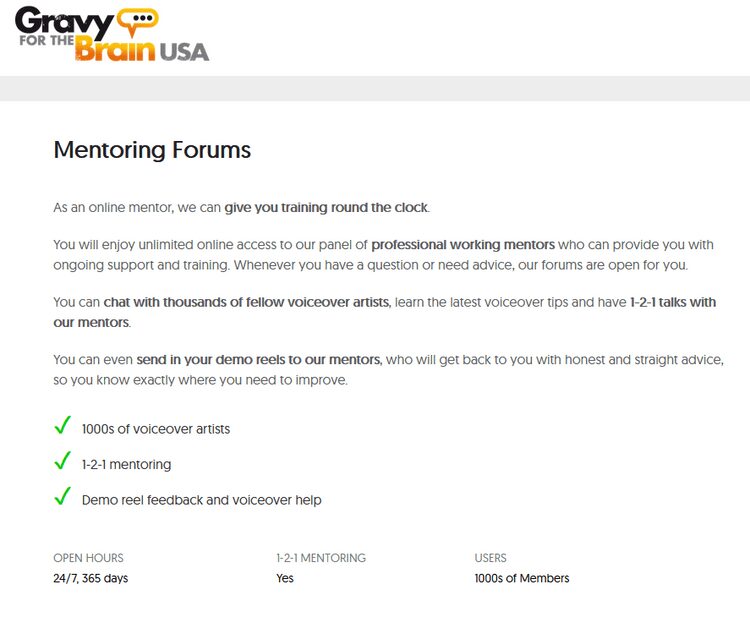Click the green checkmark beside 1-2-1 mentoring
The image size is (750, 632).
pos(62,462)
